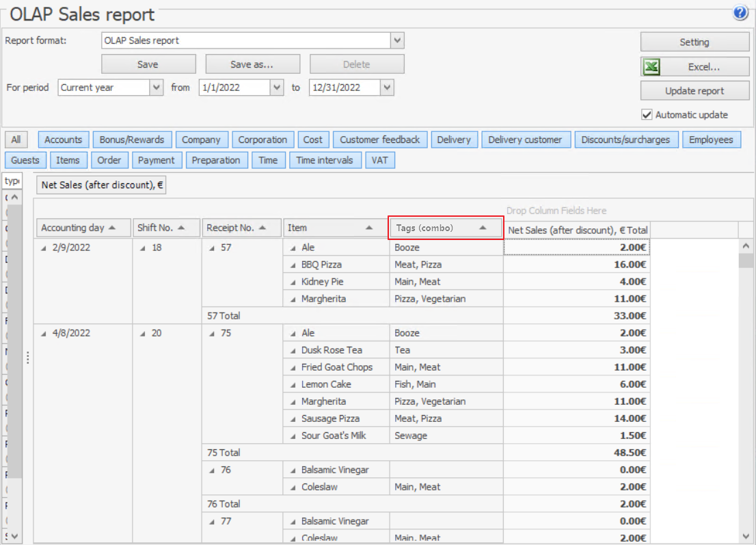The width and height of the screenshot is (756, 545).
Task: Collapse the 2/9/2022 accounting day row
Action: [44, 248]
